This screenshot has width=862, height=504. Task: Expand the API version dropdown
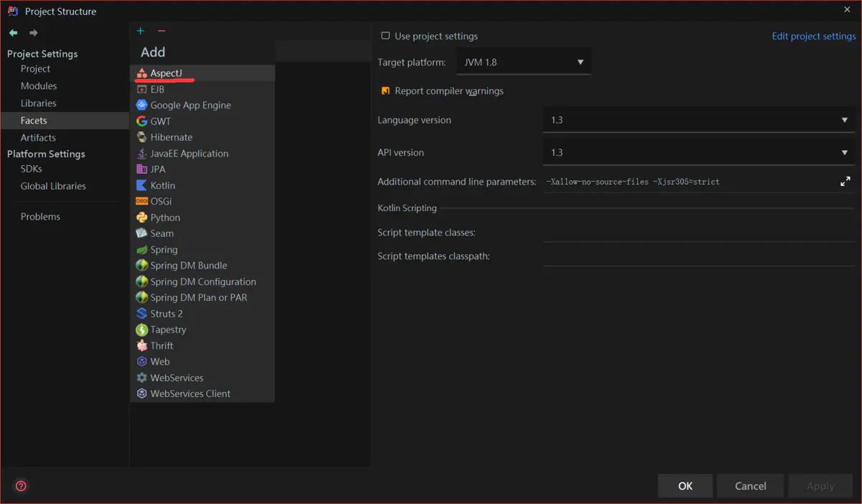[698, 152]
